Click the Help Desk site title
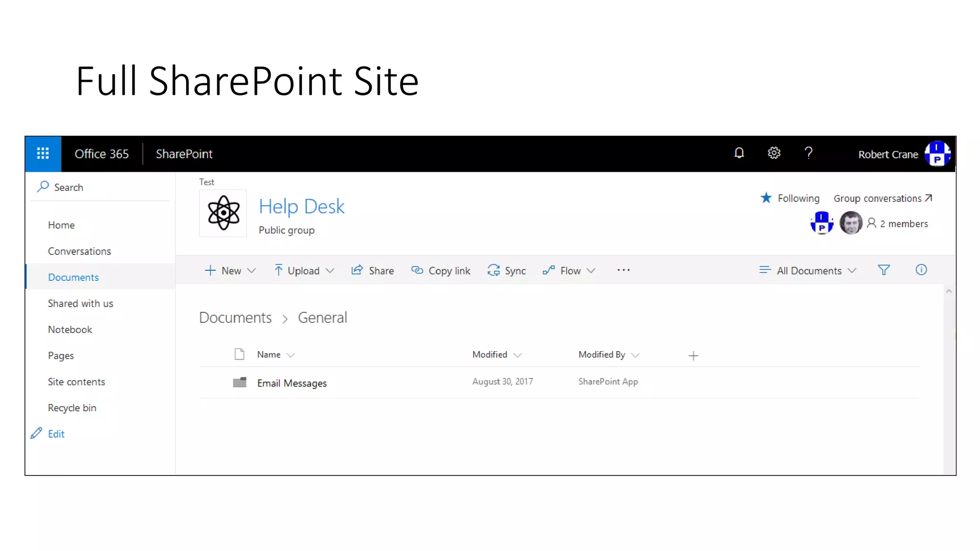The width and height of the screenshot is (980, 551). tap(301, 206)
